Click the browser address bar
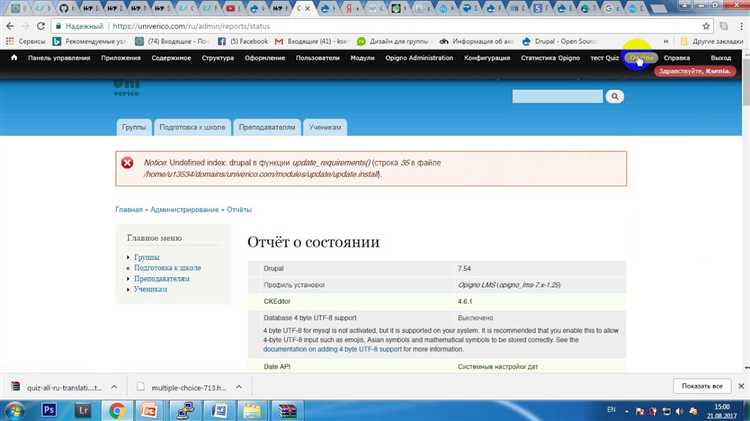Image resolution: width=750 pixels, height=421 pixels. pyautogui.click(x=378, y=26)
